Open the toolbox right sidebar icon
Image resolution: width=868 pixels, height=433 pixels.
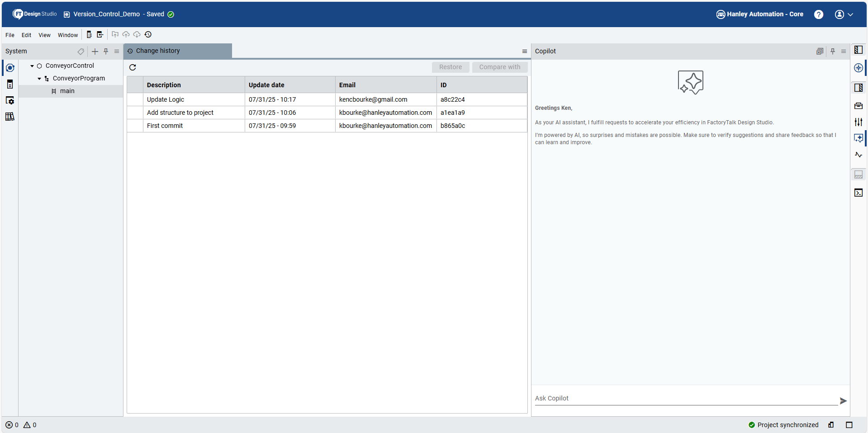[x=859, y=106]
